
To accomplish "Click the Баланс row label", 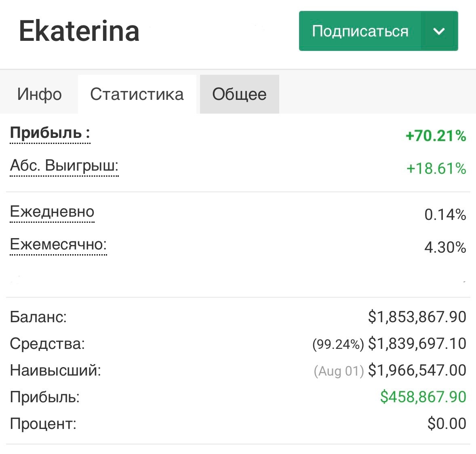I will coord(38,317).
